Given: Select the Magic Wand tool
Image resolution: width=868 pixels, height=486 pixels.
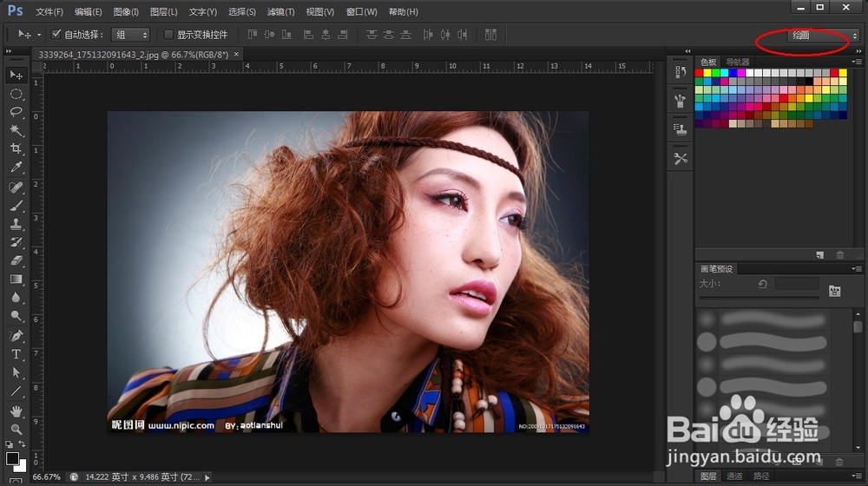Looking at the screenshot, I should [x=16, y=130].
